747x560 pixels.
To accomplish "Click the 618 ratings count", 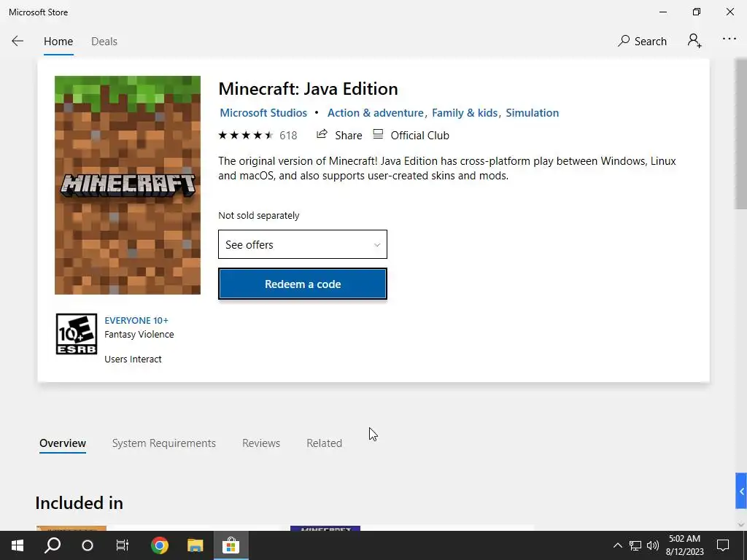I will pyautogui.click(x=288, y=135).
